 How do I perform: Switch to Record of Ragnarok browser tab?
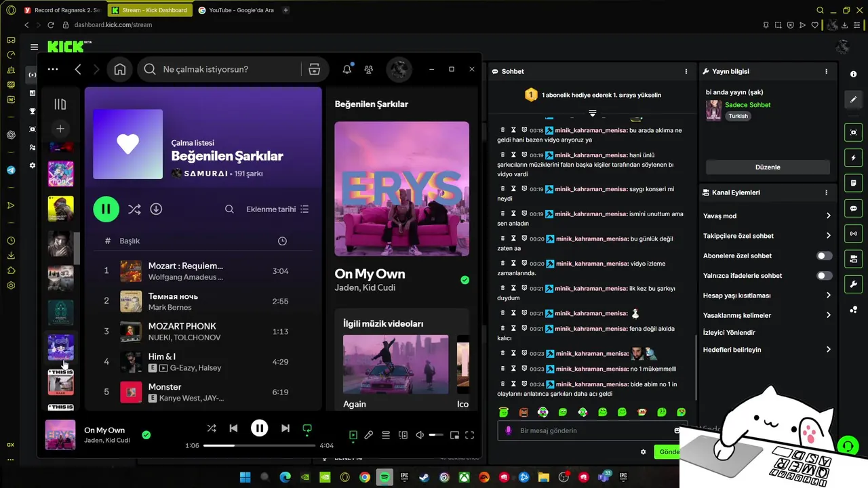pos(62,10)
